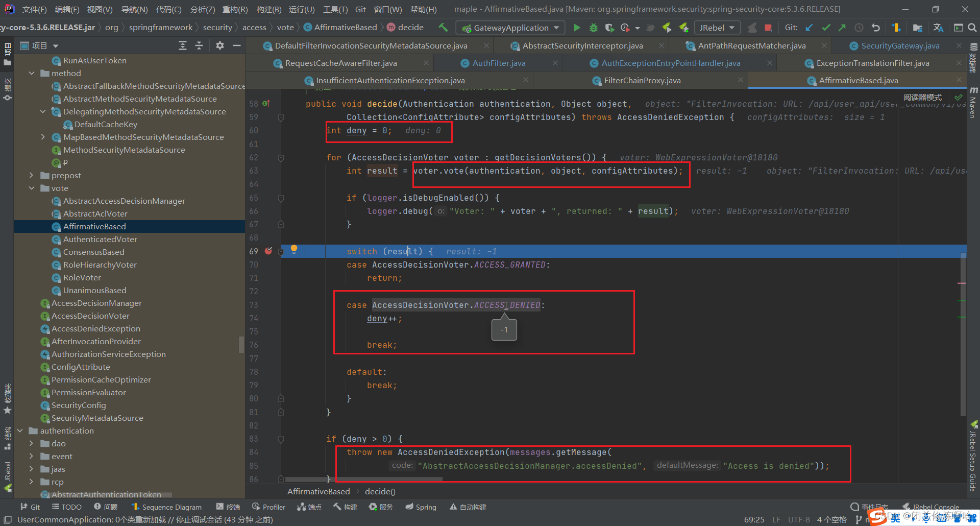This screenshot has width=980, height=526.
Task: Click the Build project hammer icon
Action: pos(443,28)
